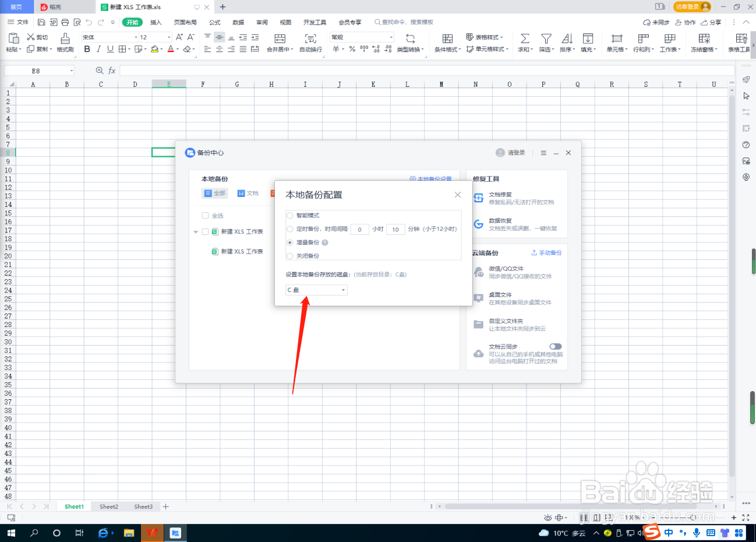
Task: Click the 自动换行 wrap text icon
Action: [x=310, y=39]
